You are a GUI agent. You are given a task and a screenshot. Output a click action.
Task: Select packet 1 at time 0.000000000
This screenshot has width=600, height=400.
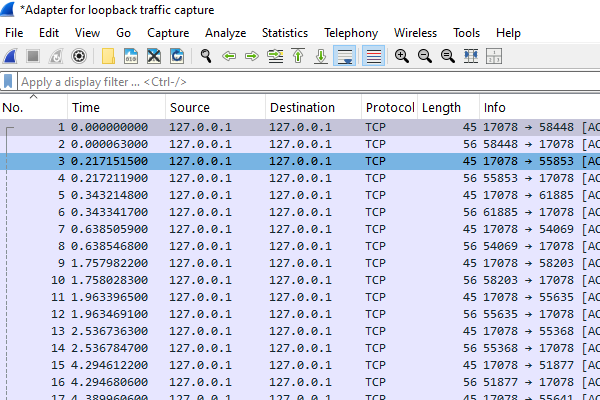(300, 127)
